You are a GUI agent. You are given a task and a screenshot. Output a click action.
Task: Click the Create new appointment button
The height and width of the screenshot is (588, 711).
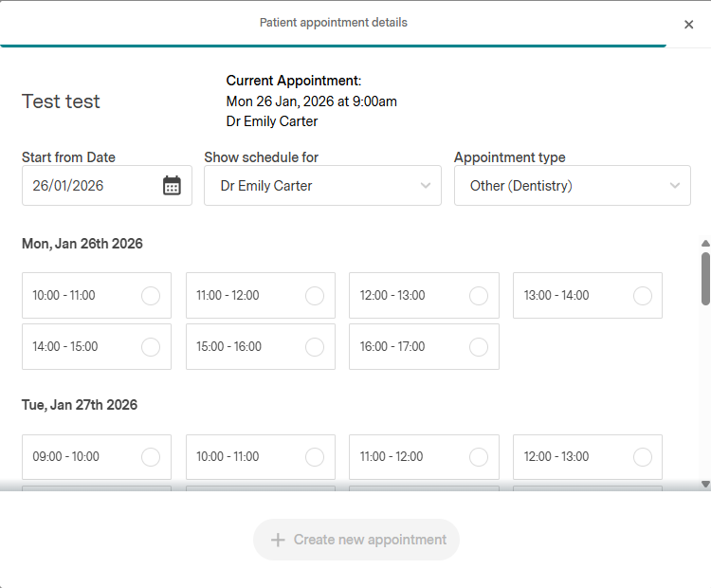pos(356,540)
